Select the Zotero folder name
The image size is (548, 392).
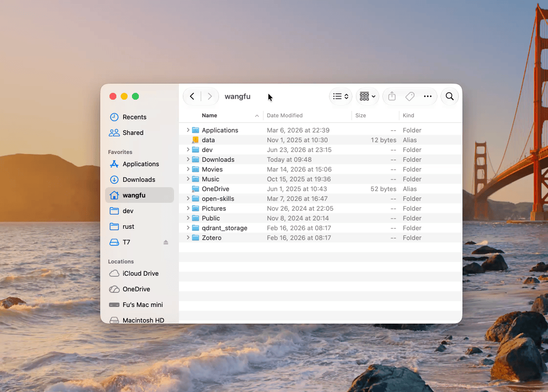[x=212, y=238]
